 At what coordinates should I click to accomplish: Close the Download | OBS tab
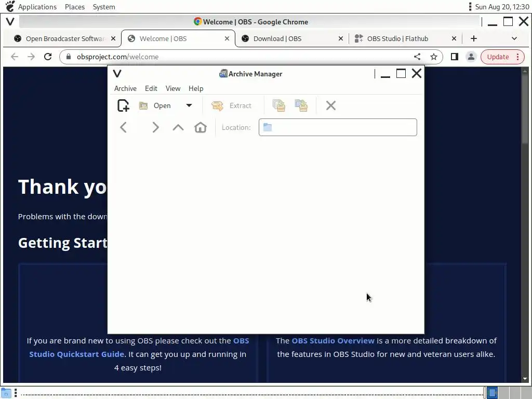(x=341, y=38)
